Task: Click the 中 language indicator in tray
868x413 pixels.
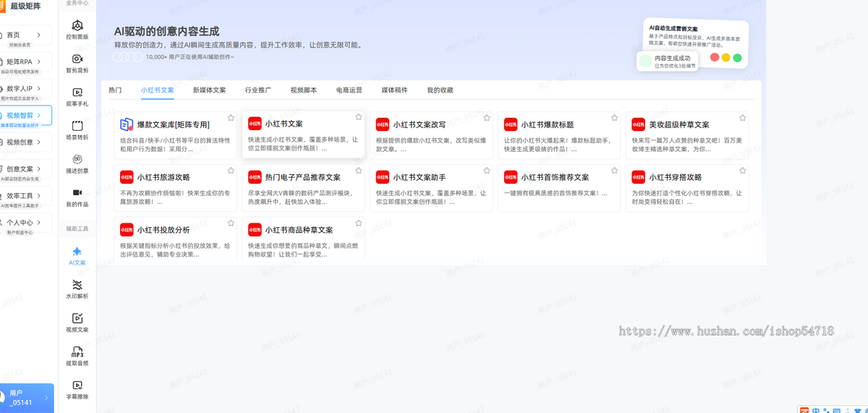Action: 816,409
